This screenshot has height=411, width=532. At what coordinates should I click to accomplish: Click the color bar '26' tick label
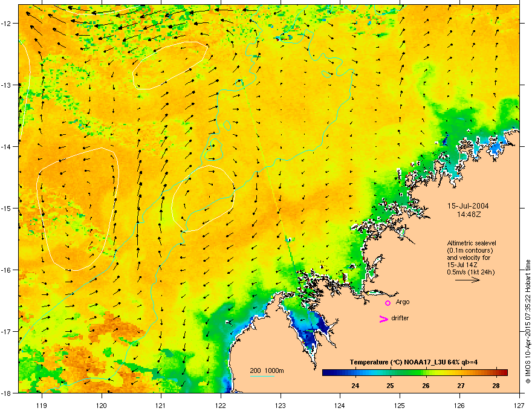pyautogui.click(x=426, y=386)
